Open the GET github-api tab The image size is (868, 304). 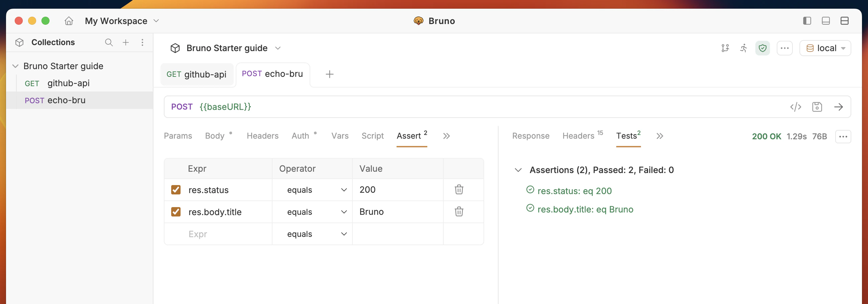click(197, 74)
